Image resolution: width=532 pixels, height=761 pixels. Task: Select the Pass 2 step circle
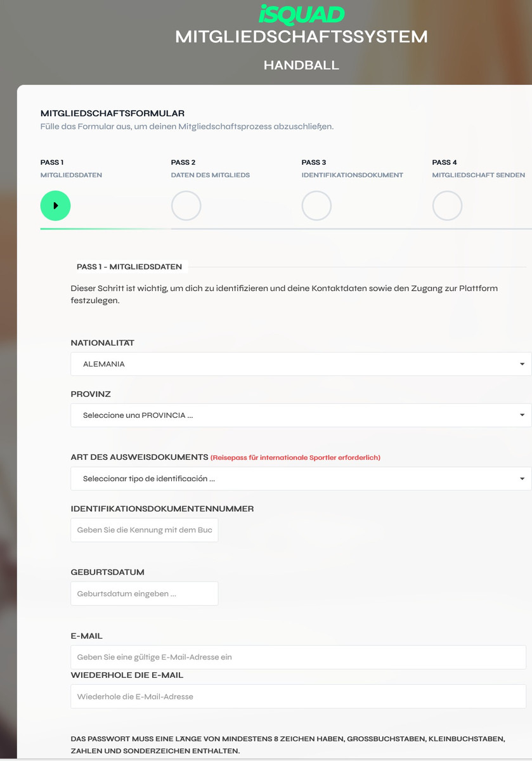coord(186,205)
